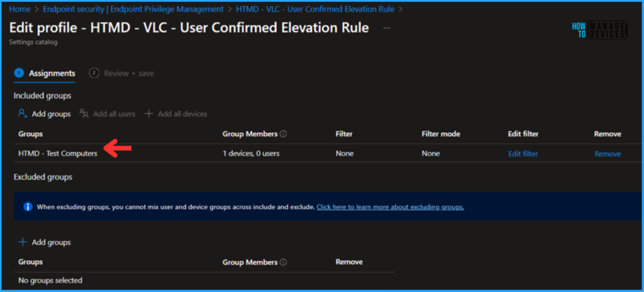644x292 pixels.
Task: Open Endpoint security | Endpoint Privilege Management breadcrumb
Action: [133, 9]
